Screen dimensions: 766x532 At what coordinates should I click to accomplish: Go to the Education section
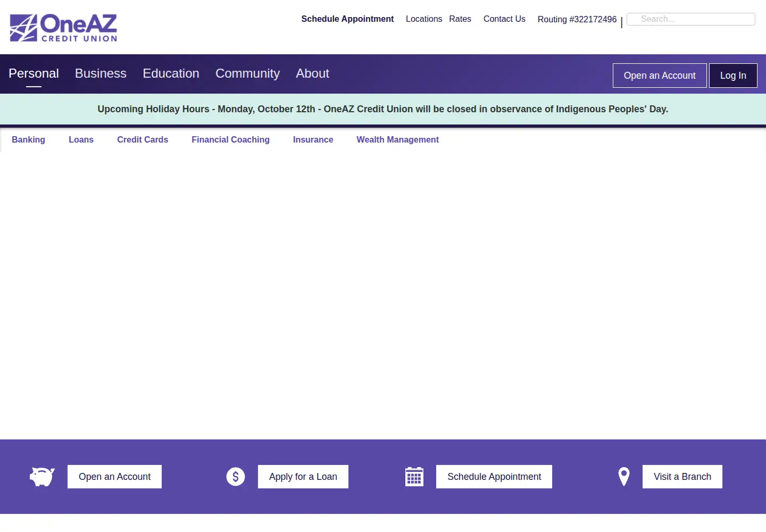pos(171,73)
